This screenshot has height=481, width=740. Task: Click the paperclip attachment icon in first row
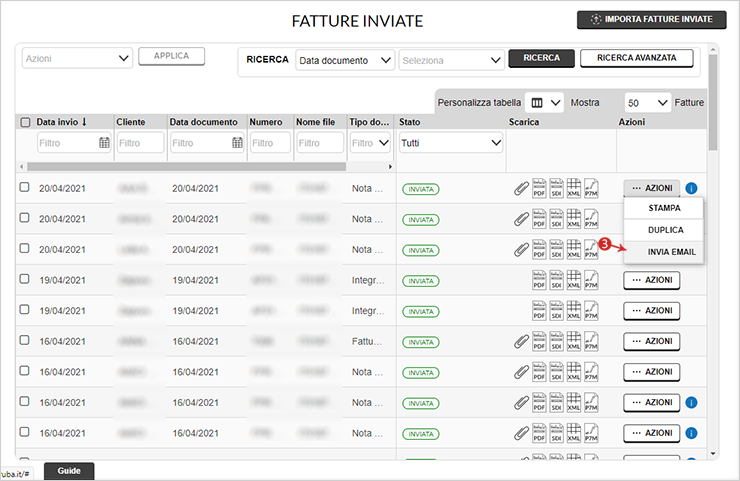[520, 188]
